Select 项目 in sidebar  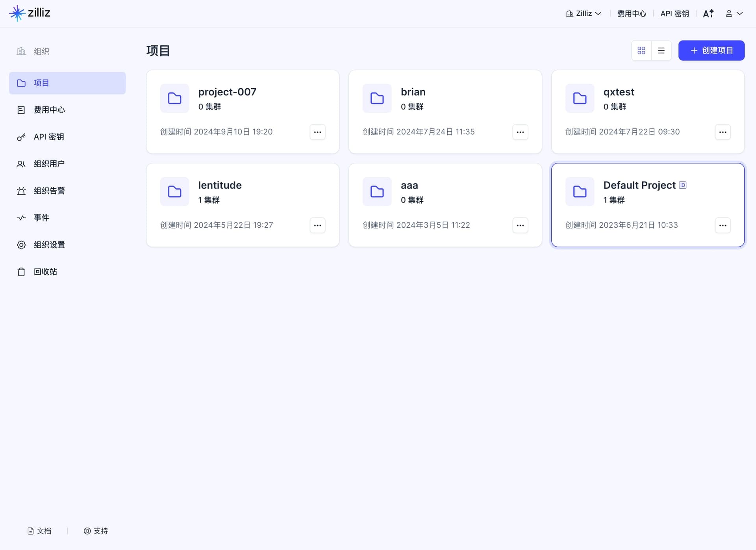pyautogui.click(x=67, y=83)
